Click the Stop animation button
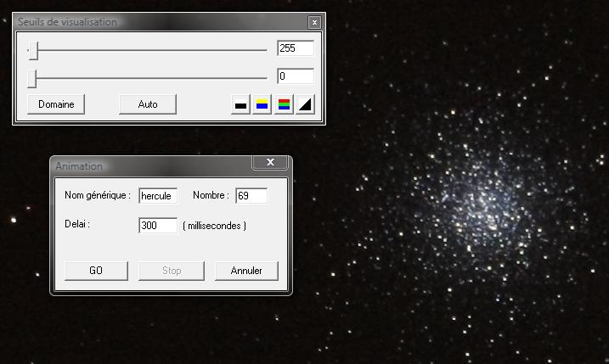 (172, 271)
